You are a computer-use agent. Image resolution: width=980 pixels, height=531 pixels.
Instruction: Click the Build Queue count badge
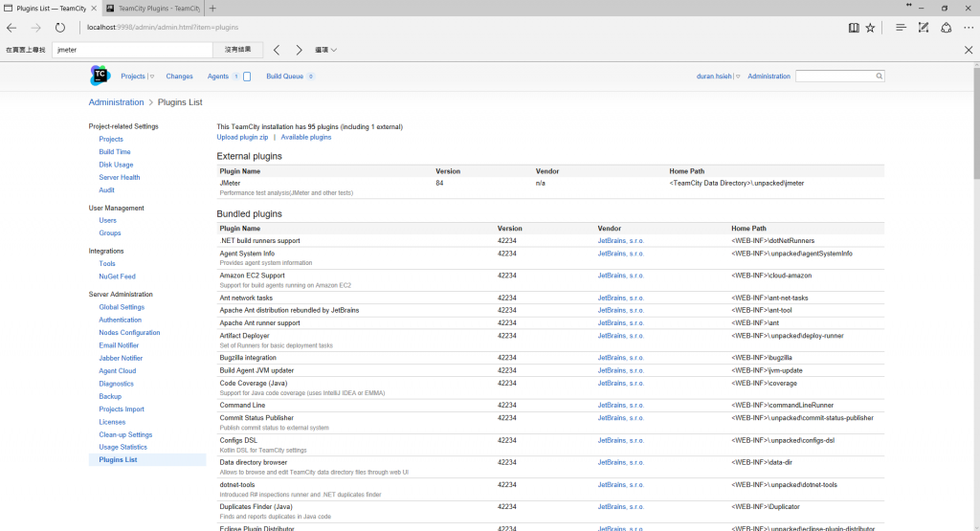click(311, 77)
